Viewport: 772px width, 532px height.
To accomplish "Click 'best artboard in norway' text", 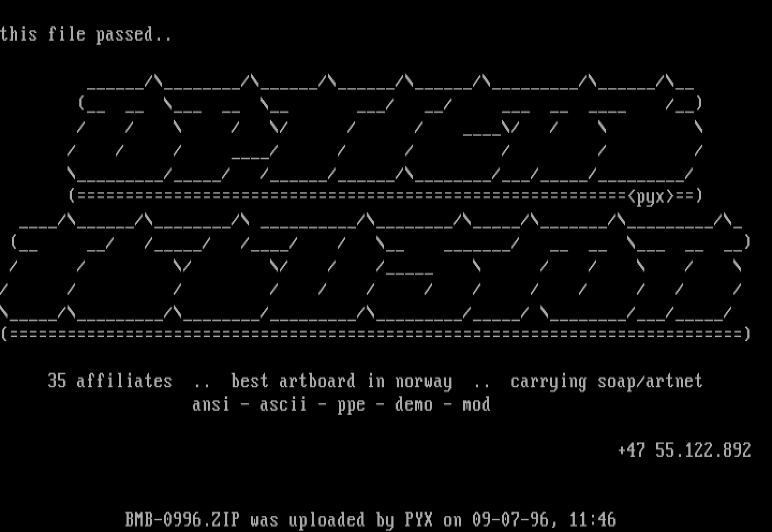I will coord(342,381).
